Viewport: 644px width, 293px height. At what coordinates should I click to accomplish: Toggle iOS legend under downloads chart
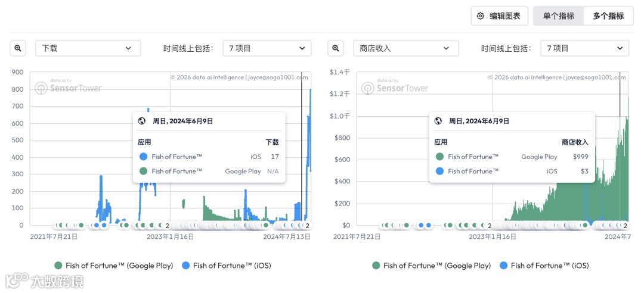point(227,266)
